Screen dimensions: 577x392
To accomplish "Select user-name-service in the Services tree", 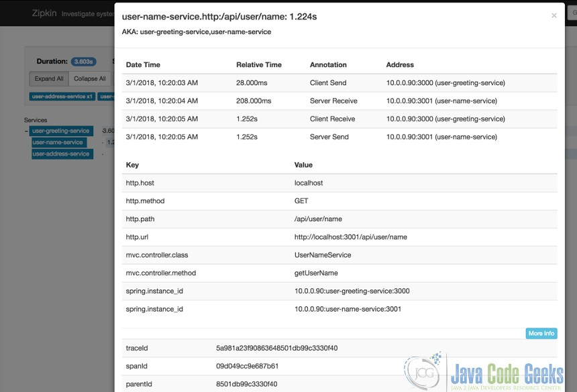I will pos(58,142).
